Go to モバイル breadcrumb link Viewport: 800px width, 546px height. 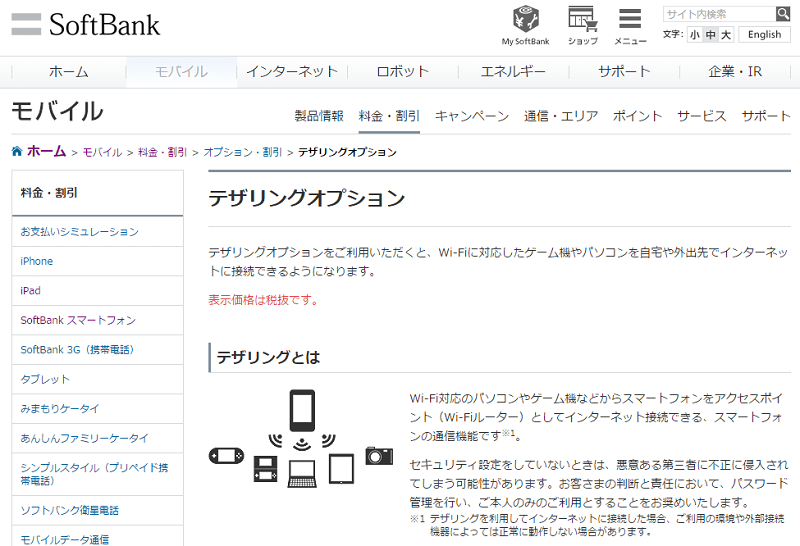tap(102, 152)
